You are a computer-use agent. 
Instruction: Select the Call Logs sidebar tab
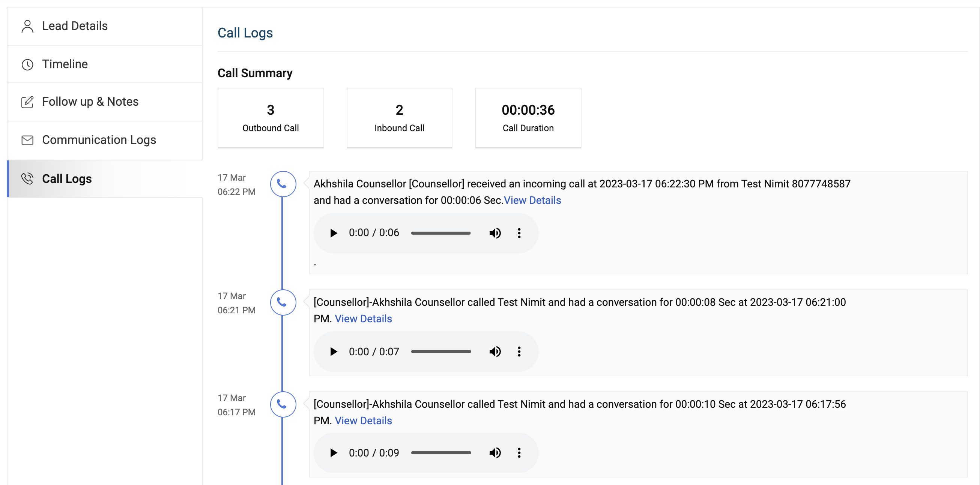coord(105,179)
